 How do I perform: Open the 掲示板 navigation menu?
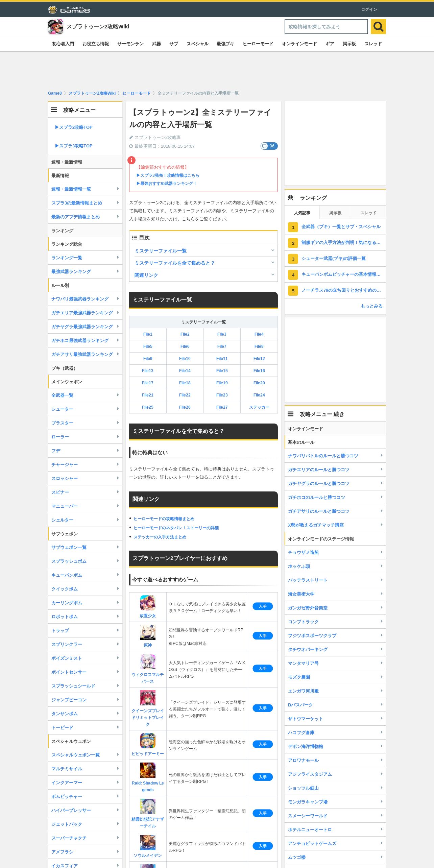pyautogui.click(x=349, y=44)
